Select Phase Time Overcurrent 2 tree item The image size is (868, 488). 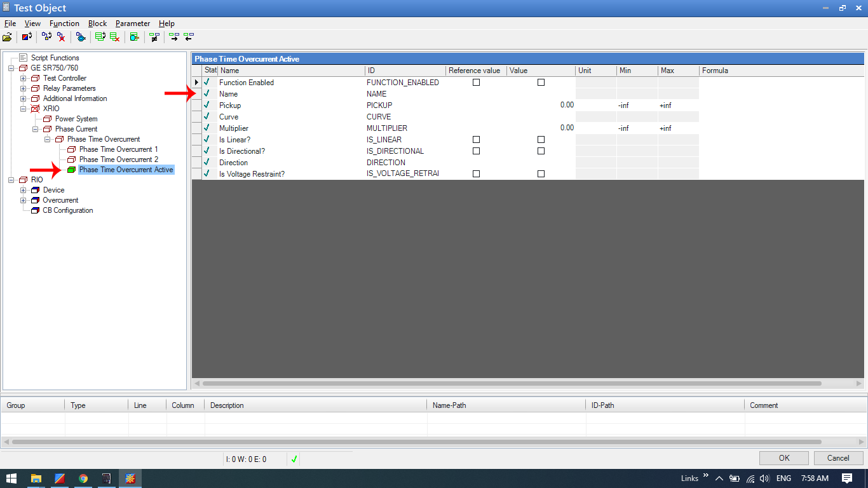click(118, 159)
